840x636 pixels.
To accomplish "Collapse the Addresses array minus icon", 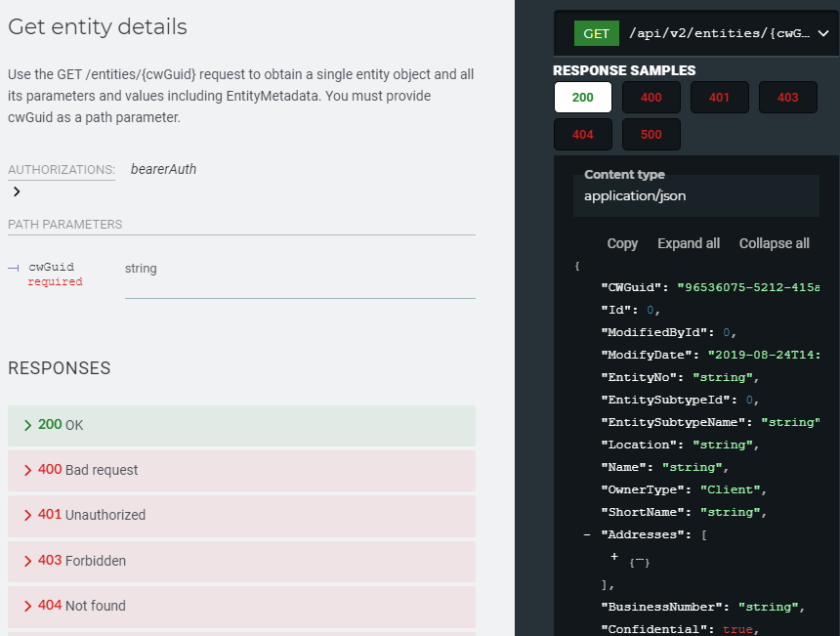I will [x=587, y=534].
